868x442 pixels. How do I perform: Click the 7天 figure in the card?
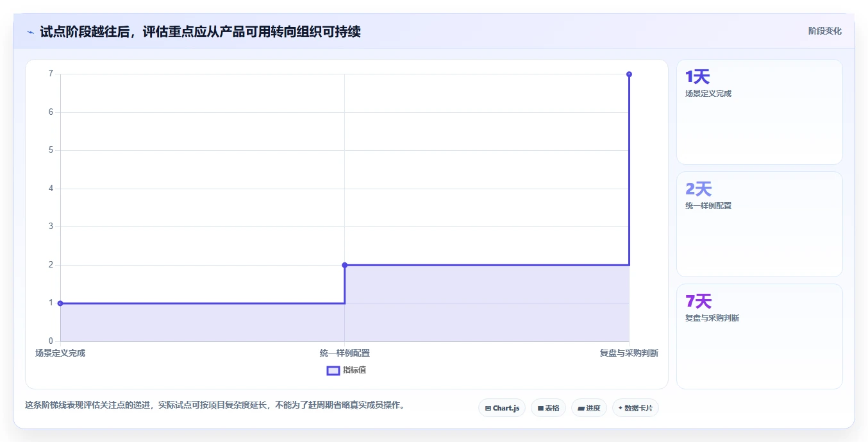(x=699, y=302)
